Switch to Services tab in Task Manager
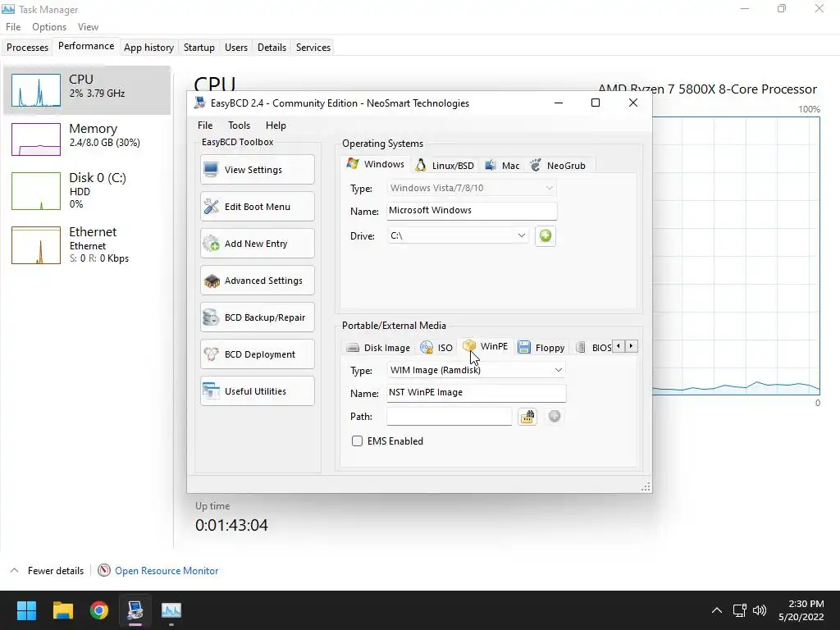The height and width of the screenshot is (630, 840). click(x=313, y=47)
